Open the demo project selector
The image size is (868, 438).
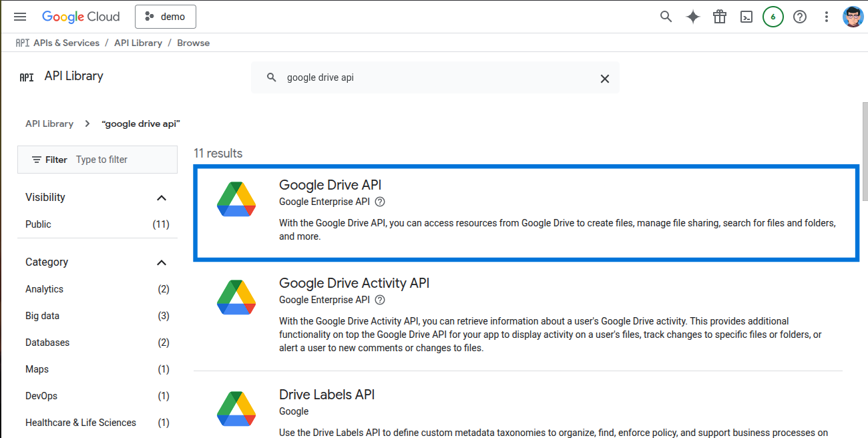166,17
